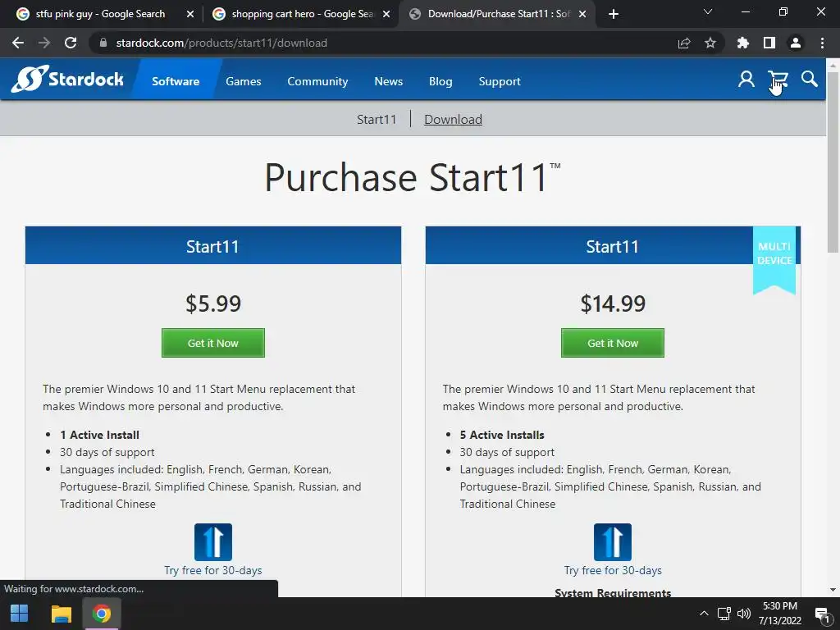The height and width of the screenshot is (630, 840).
Task: Open Chrome three-dot menu
Action: (x=822, y=43)
